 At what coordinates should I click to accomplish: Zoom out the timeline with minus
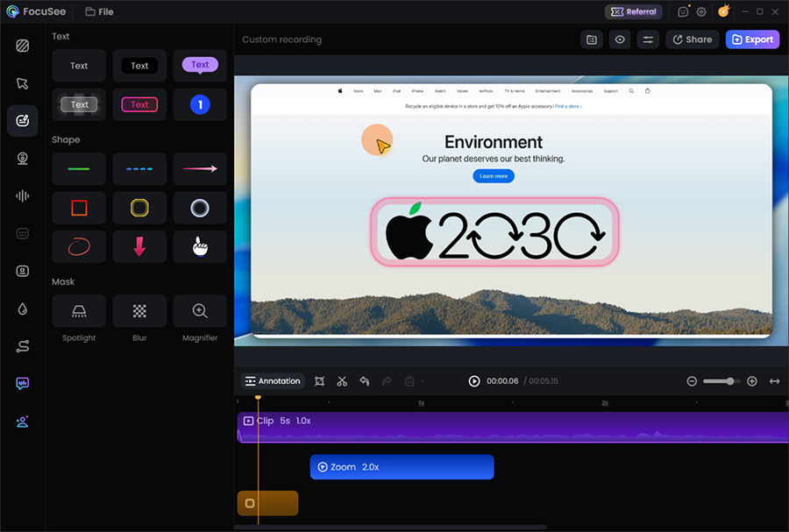click(x=692, y=381)
